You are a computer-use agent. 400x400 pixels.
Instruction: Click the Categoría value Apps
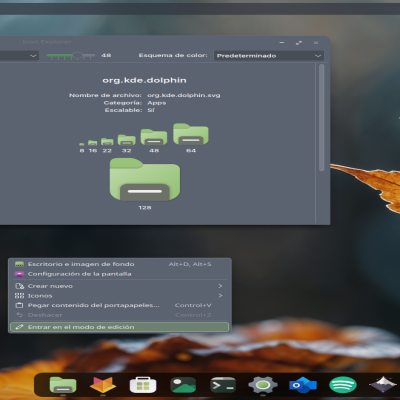157,103
